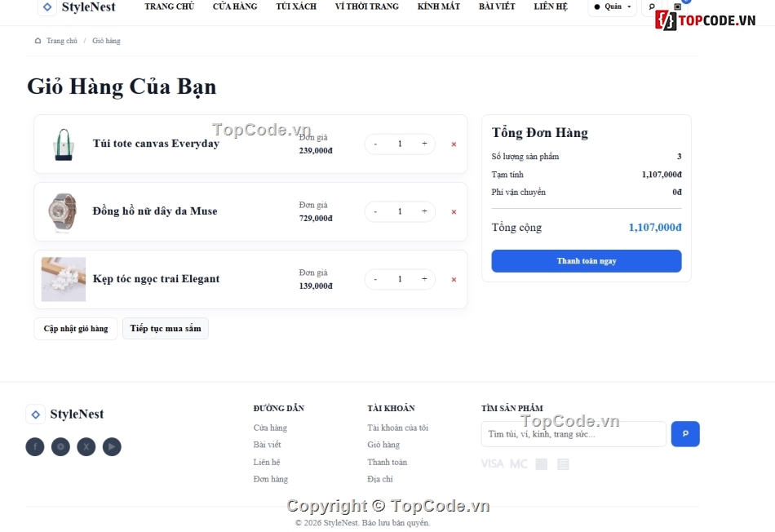Click the StyleNest header brand text
775x532 pixels.
88,7
